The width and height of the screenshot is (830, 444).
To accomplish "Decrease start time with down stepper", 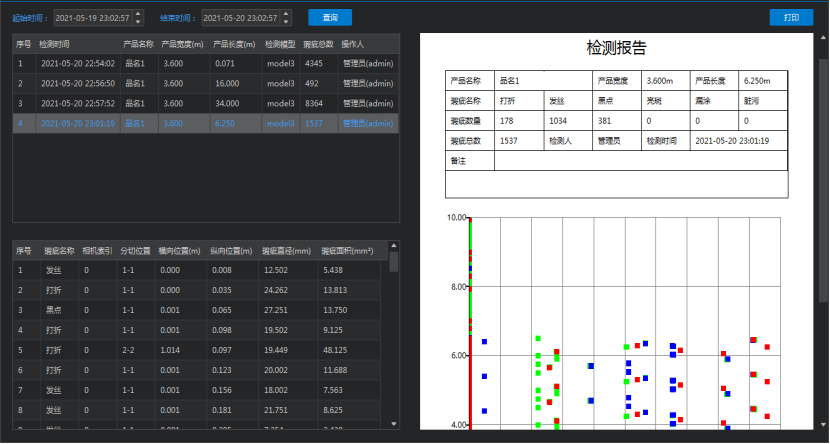I will click(x=138, y=22).
